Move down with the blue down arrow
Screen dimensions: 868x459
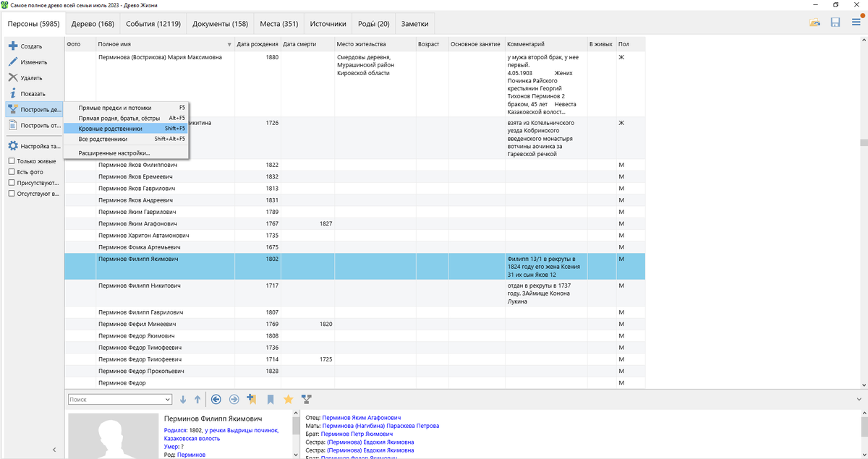tap(183, 399)
